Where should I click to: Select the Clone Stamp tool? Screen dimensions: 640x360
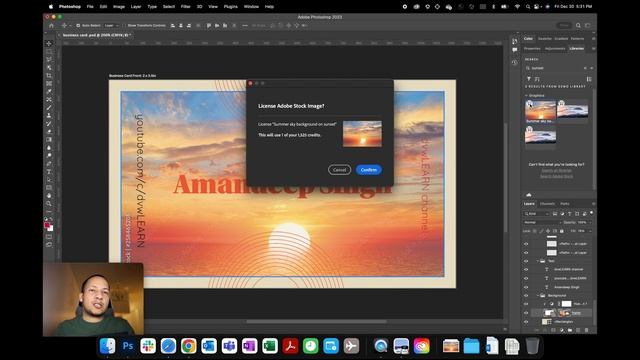[49, 116]
